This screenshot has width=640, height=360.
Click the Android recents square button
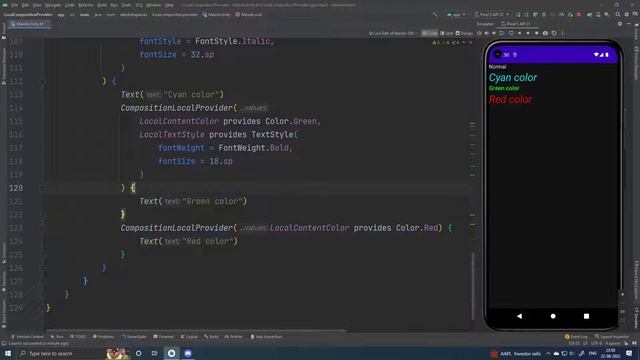tap(587, 316)
